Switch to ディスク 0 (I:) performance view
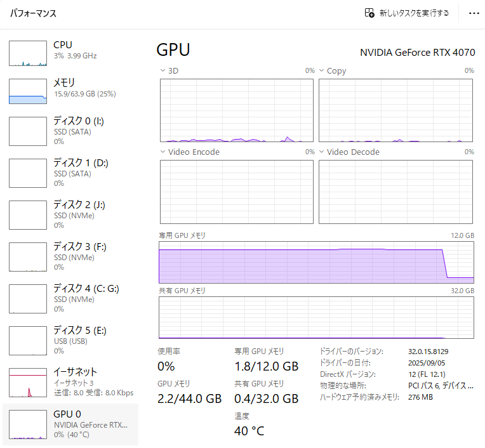This screenshot has height=448, width=485. 70,131
